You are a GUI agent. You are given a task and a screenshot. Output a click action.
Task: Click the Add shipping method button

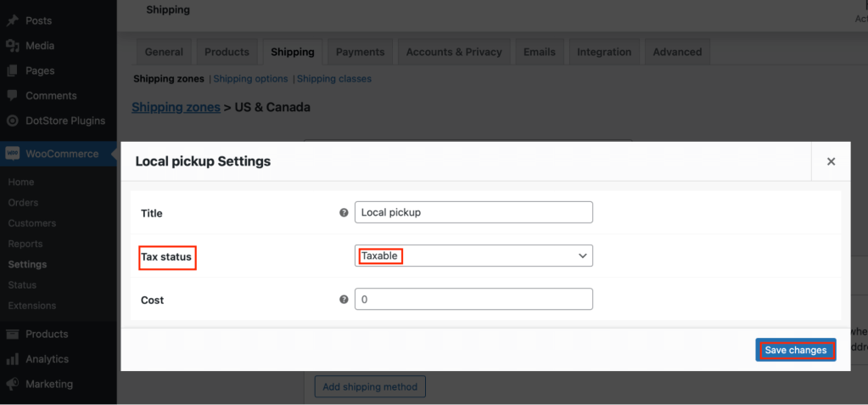click(370, 386)
